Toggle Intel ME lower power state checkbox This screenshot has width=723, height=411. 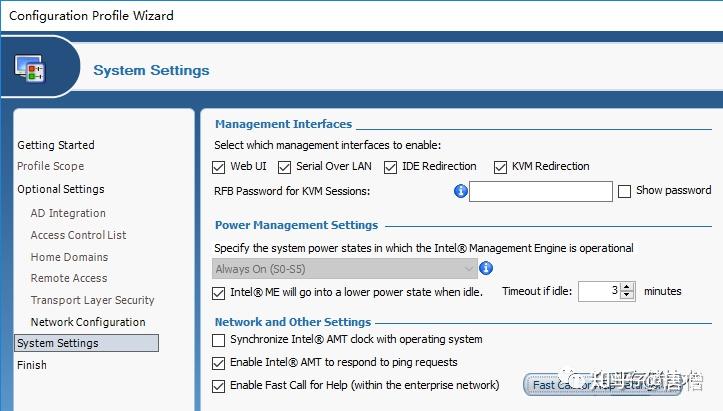pos(220,293)
